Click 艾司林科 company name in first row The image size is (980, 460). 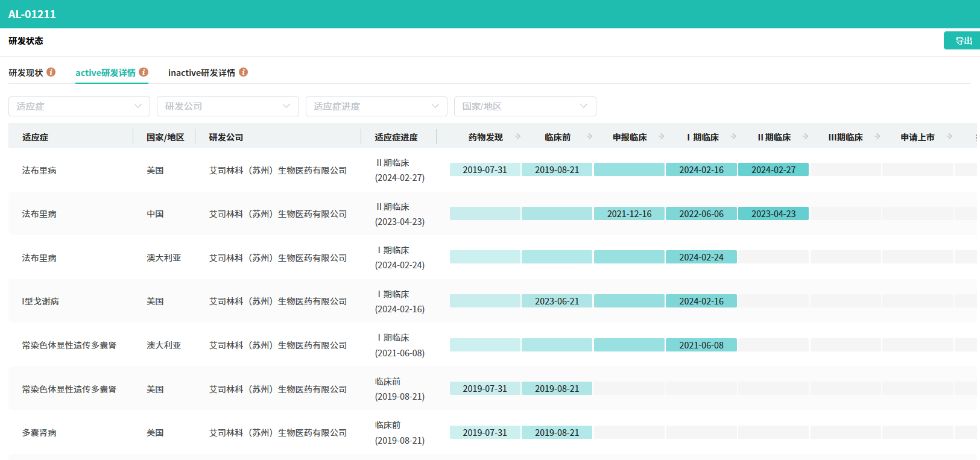278,171
